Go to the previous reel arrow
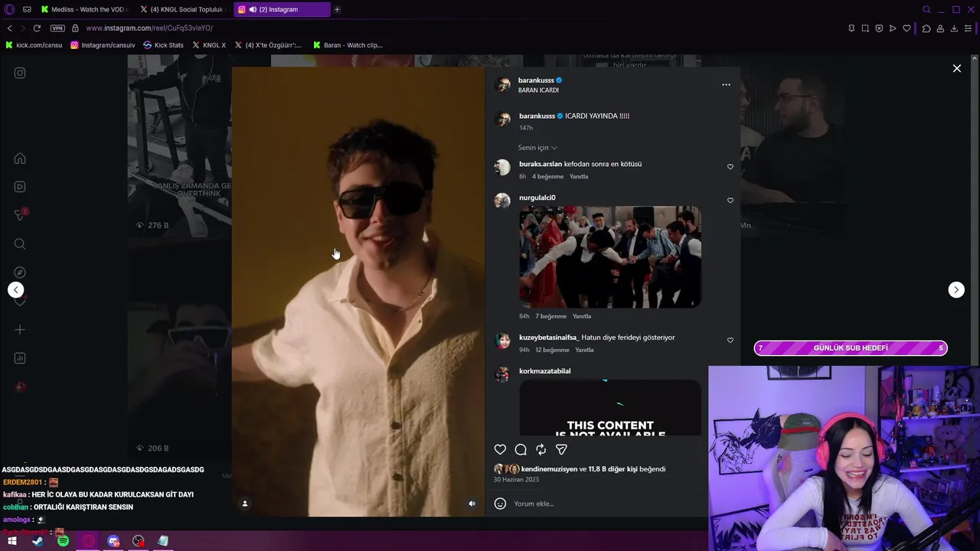Viewport: 980px width, 551px height. tap(16, 289)
